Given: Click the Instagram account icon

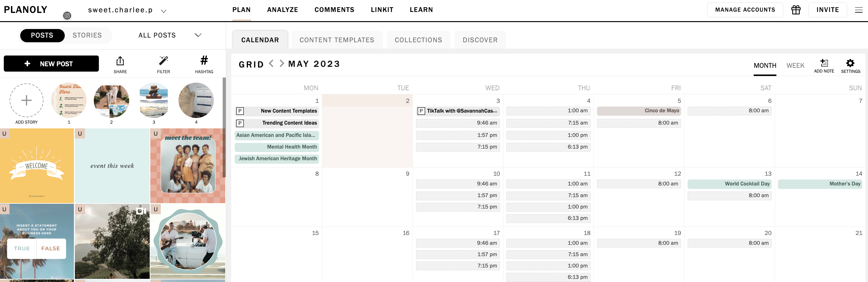Looking at the screenshot, I should click(x=67, y=15).
